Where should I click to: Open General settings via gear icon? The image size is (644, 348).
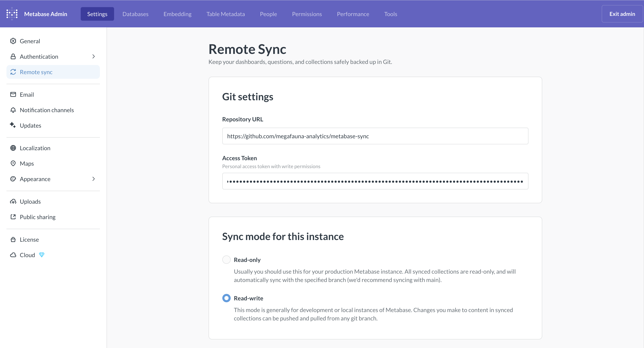click(13, 41)
